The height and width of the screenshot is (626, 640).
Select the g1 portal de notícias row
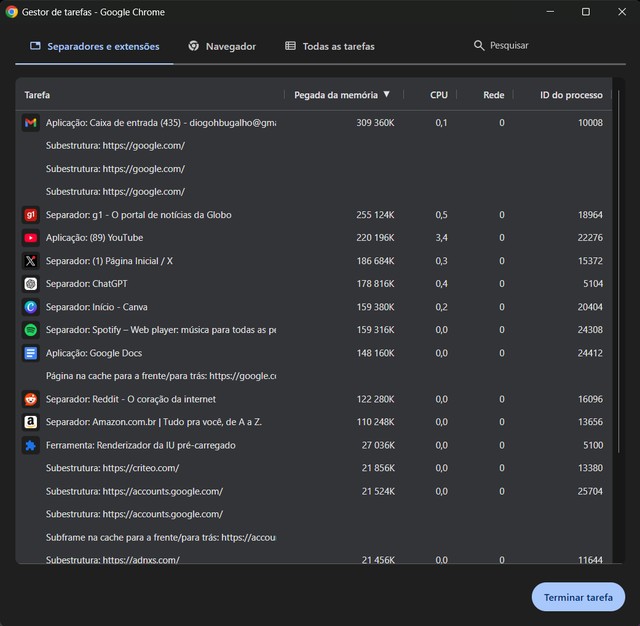pos(313,215)
